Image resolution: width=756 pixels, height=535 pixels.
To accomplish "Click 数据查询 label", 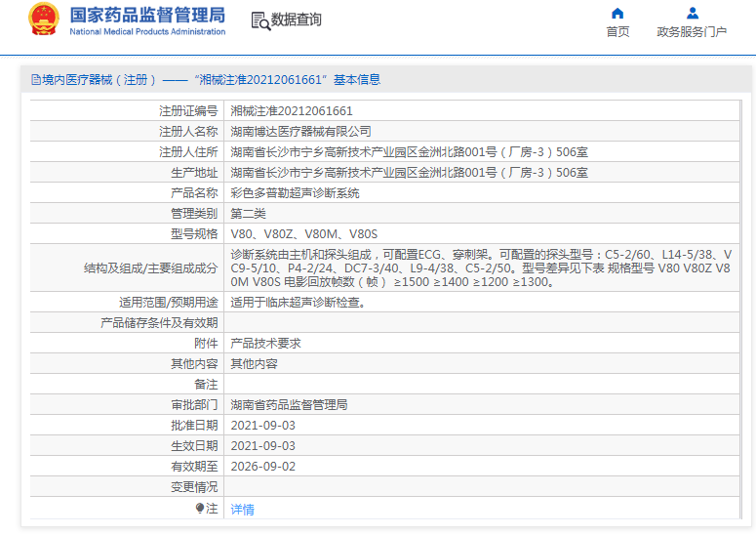I will tap(296, 20).
